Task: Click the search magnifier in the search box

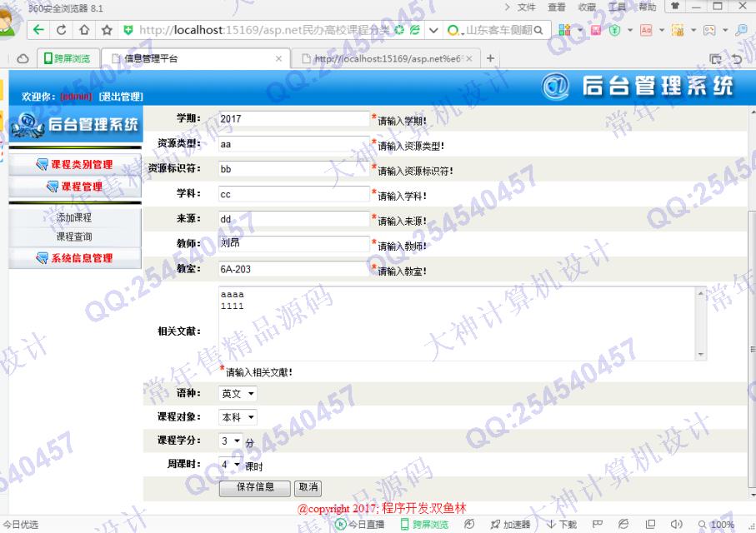Action: coord(538,30)
